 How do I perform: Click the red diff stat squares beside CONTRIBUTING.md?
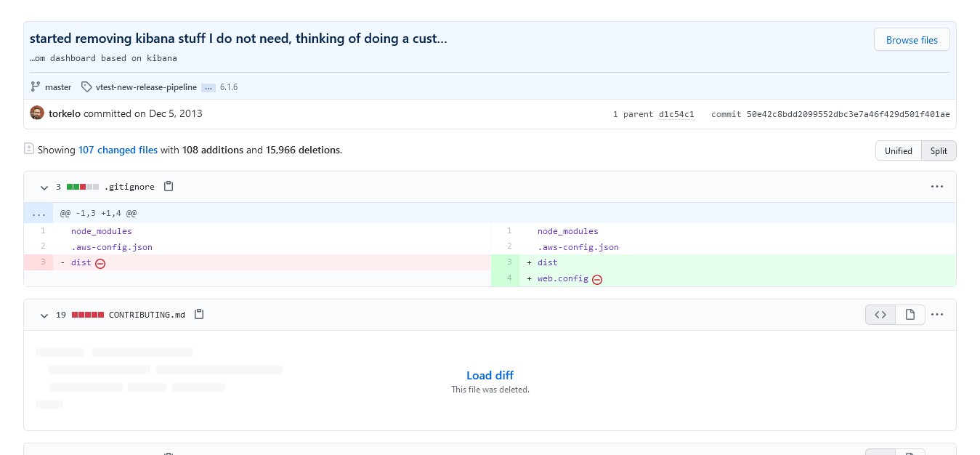pyautogui.click(x=88, y=314)
